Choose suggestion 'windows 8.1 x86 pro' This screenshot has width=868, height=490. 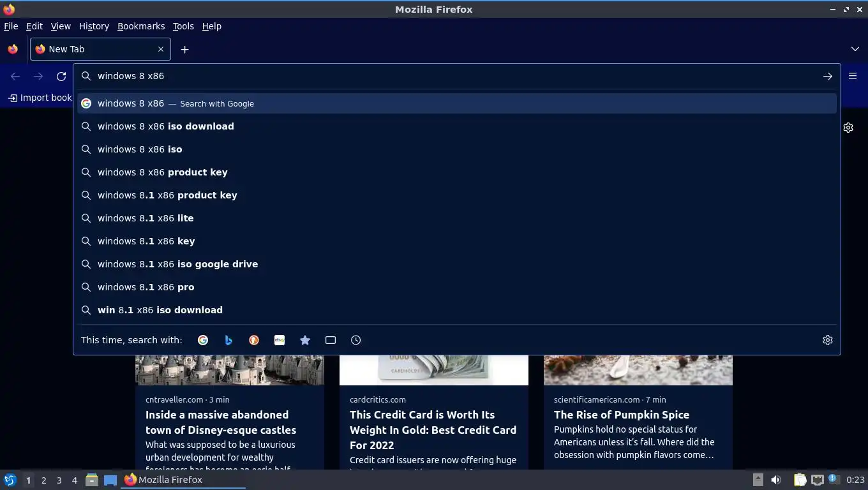(457, 287)
